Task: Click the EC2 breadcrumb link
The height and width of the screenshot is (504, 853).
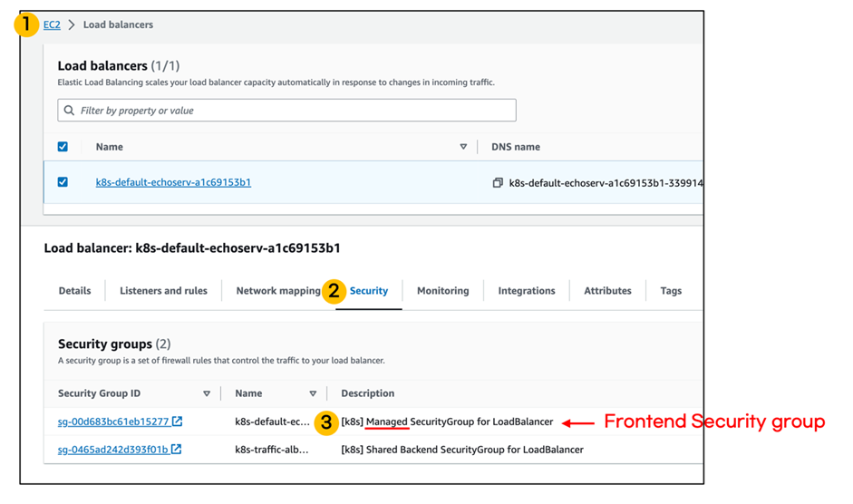Action: coord(52,24)
